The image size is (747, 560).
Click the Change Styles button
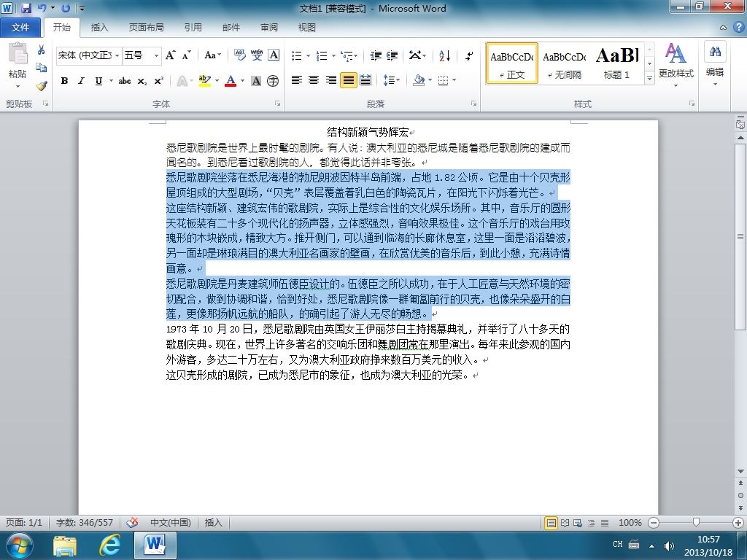[676, 65]
